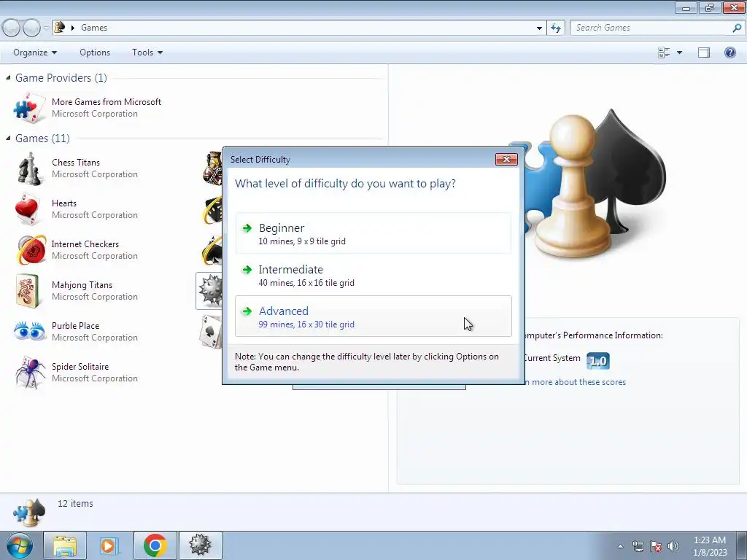Click the green arrow next to Beginner
Image resolution: width=747 pixels, height=560 pixels.
[247, 228]
